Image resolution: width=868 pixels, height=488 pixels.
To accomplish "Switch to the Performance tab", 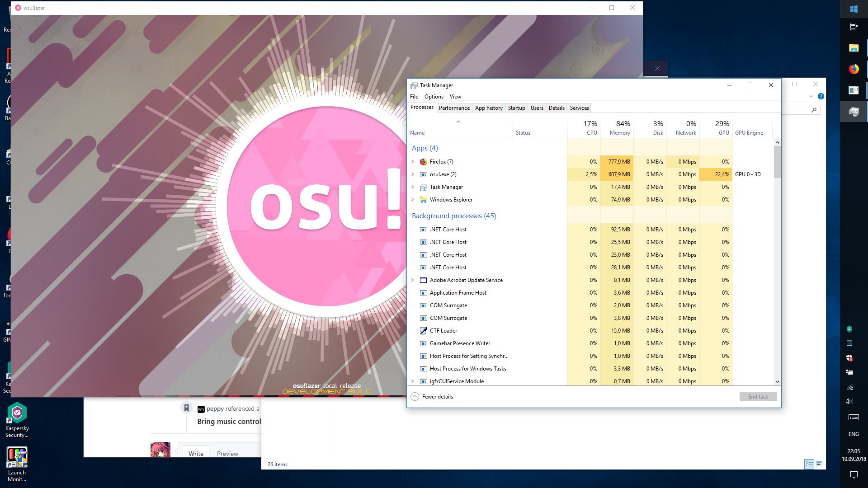I will click(x=454, y=108).
